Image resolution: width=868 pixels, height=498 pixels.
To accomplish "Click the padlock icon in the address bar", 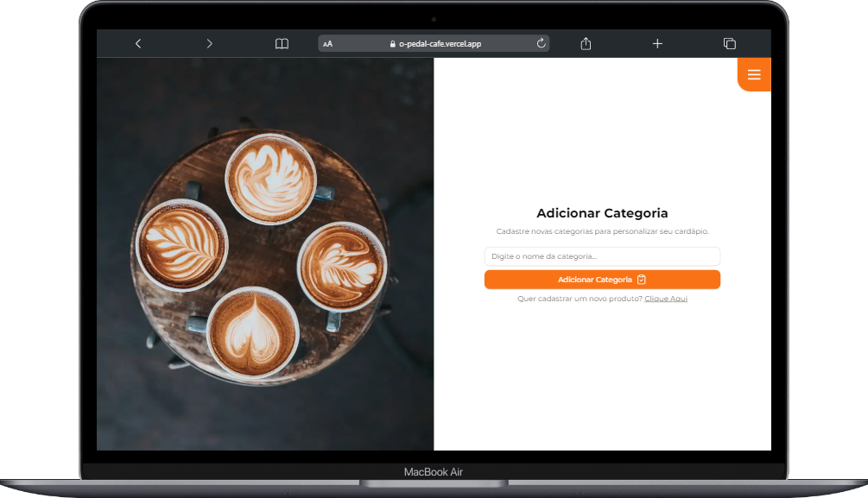I will (x=393, y=44).
